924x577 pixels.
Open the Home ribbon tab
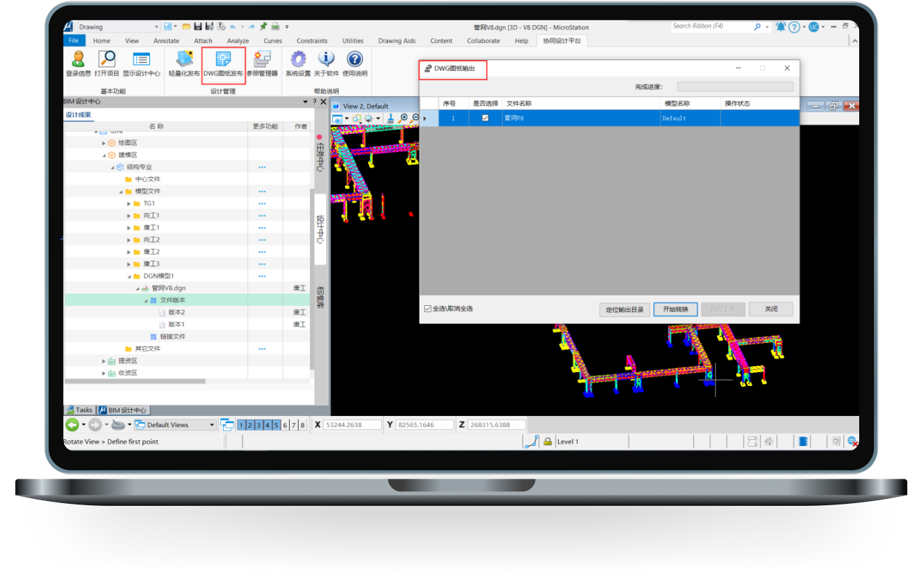[102, 41]
